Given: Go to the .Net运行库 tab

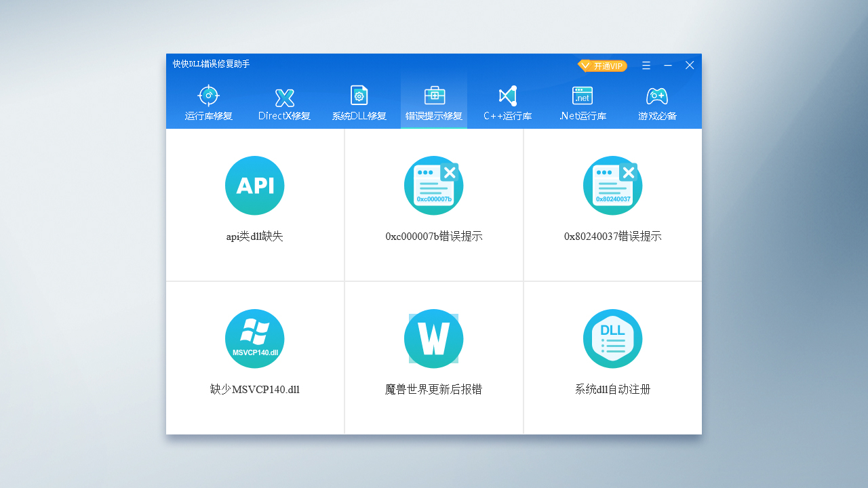Looking at the screenshot, I should pos(582,103).
